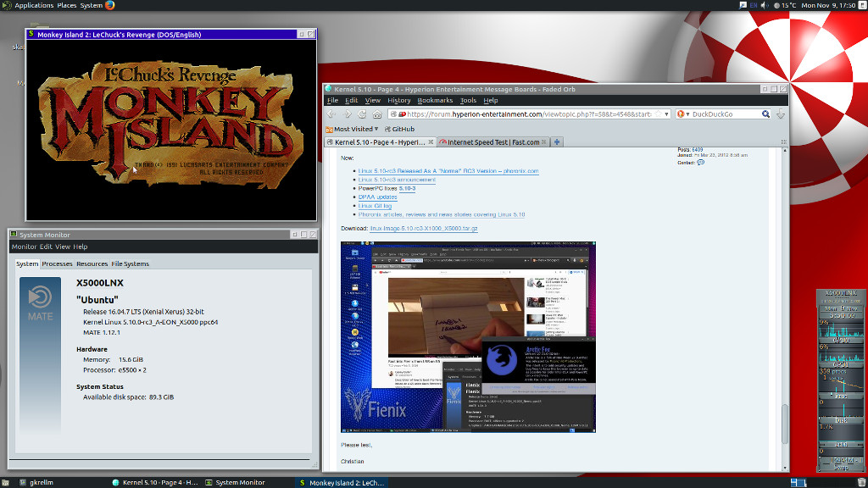Open the Most Visited bookmarks dropdown
The image size is (868, 488).
352,129
